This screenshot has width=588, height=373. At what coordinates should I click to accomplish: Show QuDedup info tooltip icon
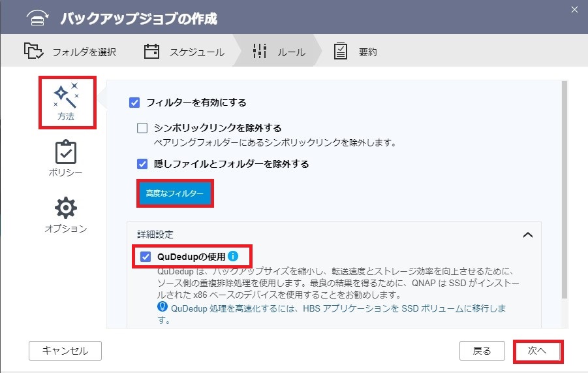pyautogui.click(x=233, y=256)
